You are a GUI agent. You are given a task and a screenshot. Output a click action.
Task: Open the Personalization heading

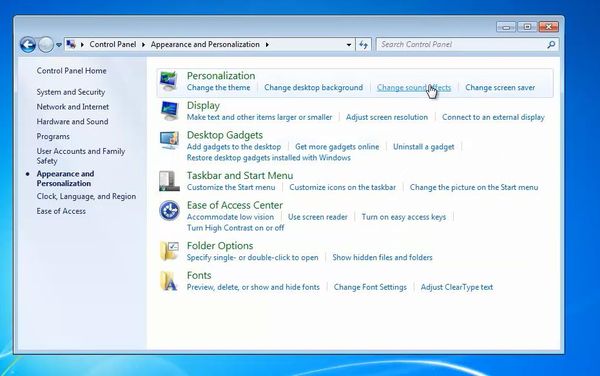pos(221,76)
